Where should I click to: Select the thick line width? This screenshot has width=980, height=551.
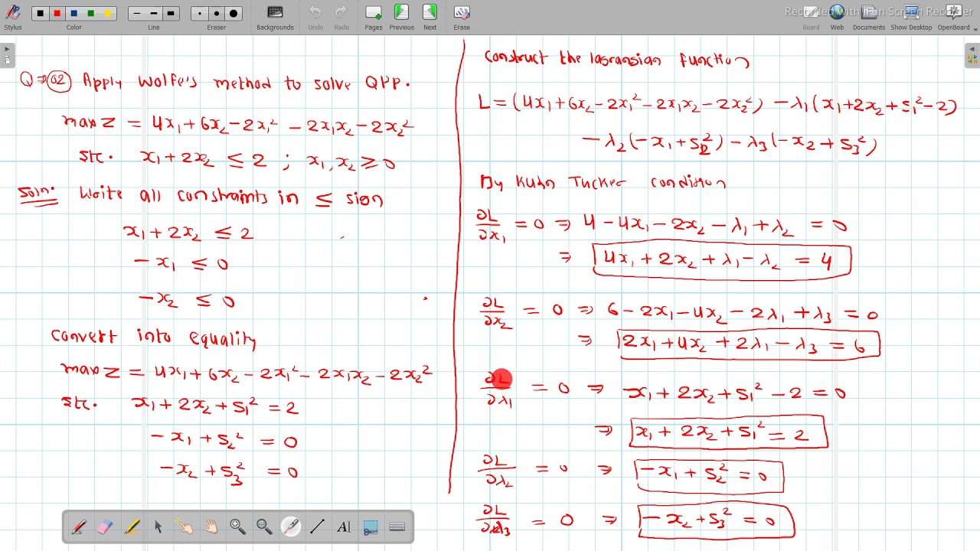[x=171, y=14]
